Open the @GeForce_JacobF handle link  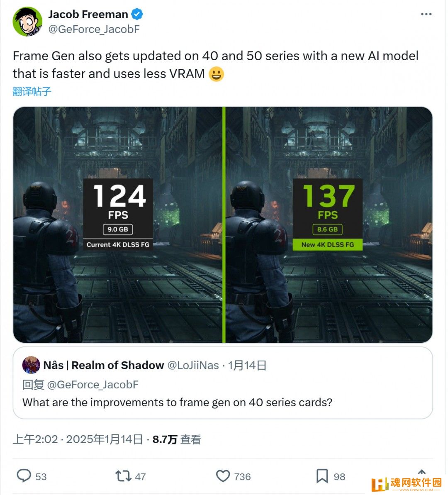pyautogui.click(x=94, y=29)
